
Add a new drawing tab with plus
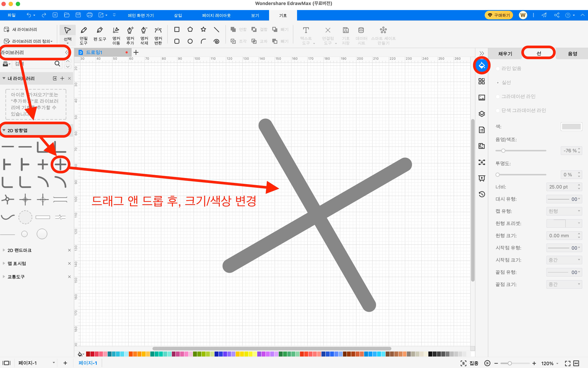pos(136,52)
